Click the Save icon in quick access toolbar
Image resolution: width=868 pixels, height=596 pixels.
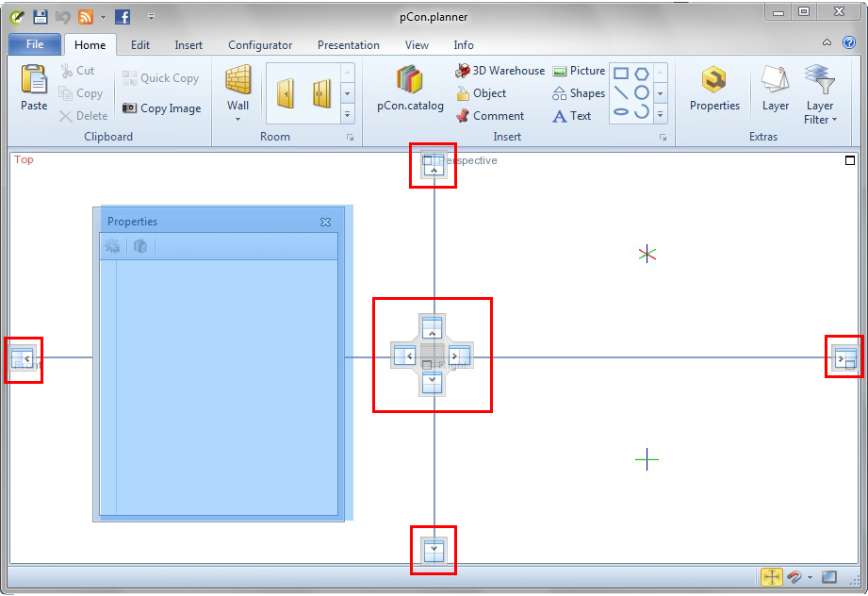pos(40,17)
